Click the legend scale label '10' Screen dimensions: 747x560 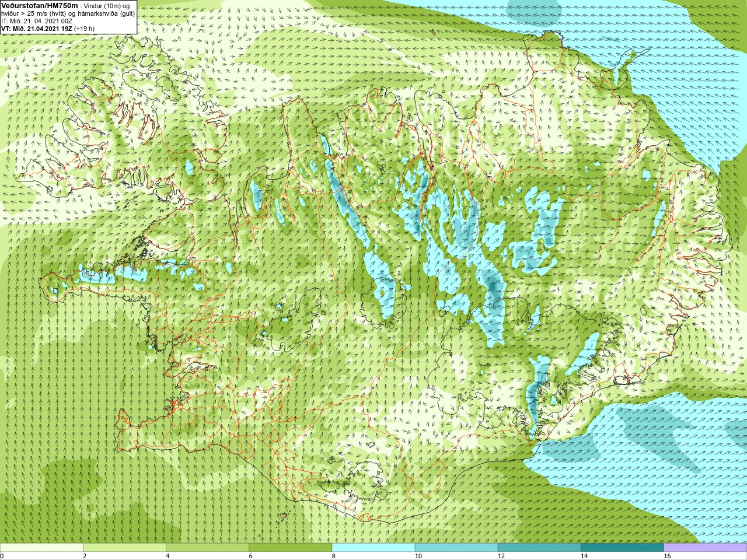(418, 556)
